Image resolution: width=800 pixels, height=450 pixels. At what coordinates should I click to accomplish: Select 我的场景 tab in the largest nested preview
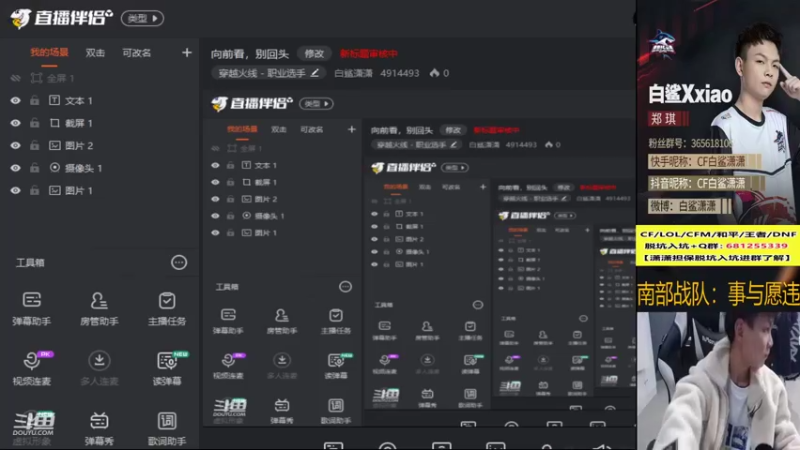242,130
